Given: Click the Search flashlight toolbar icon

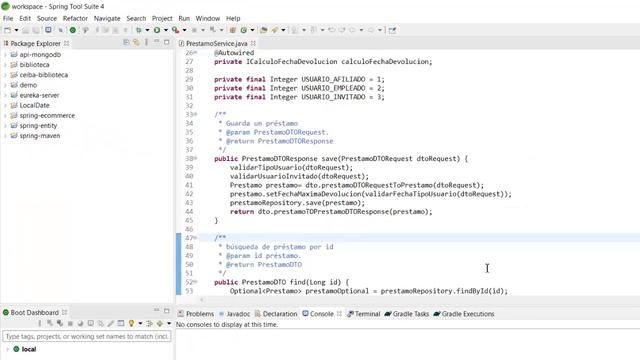Looking at the screenshot, I should click(x=275, y=30).
